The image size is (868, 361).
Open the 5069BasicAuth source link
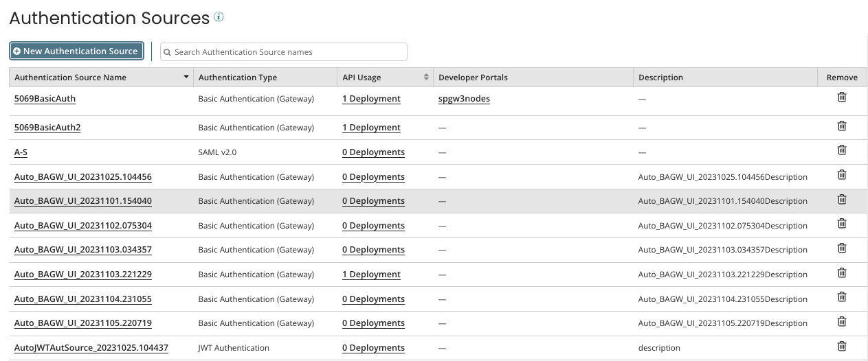point(45,99)
